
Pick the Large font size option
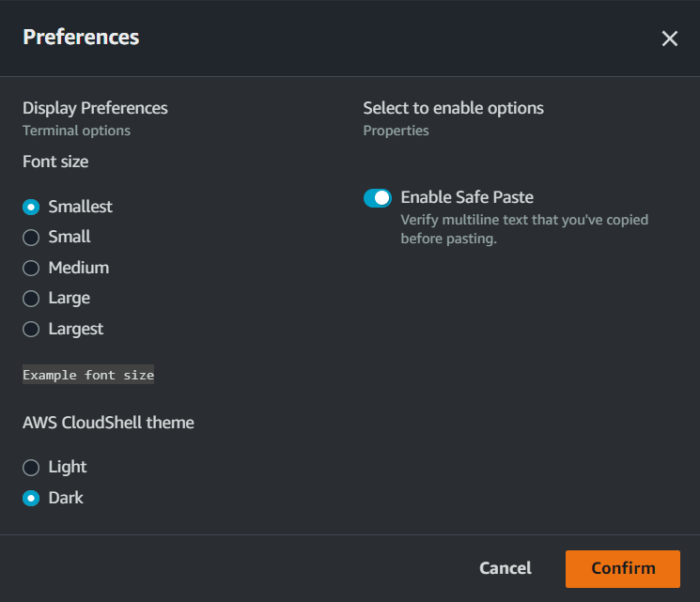[x=31, y=299]
